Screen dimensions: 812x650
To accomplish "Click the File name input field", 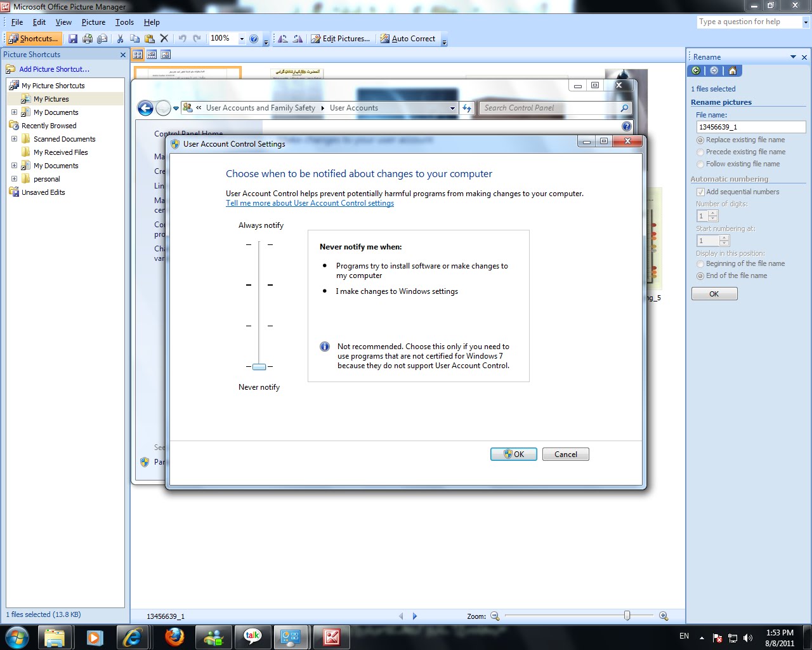I will click(x=750, y=126).
